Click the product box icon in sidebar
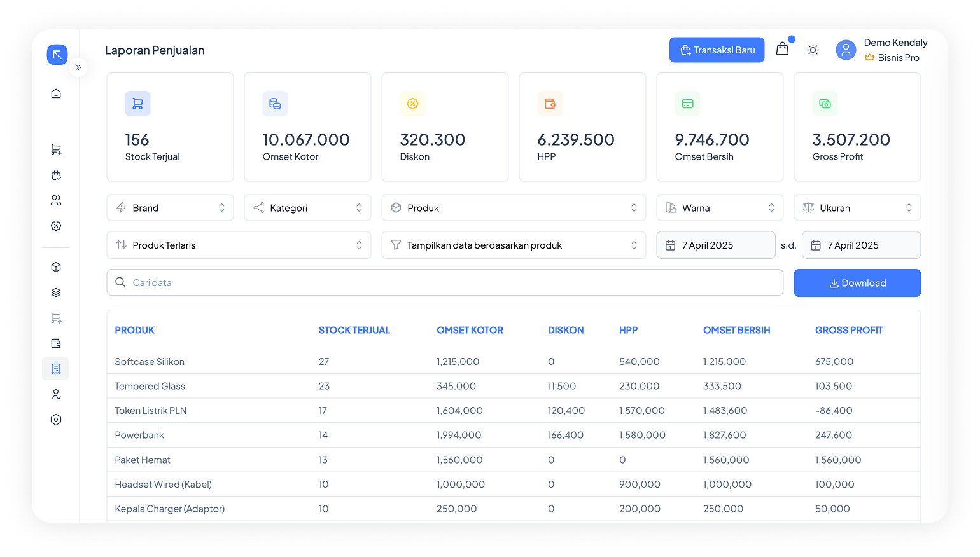 [56, 267]
